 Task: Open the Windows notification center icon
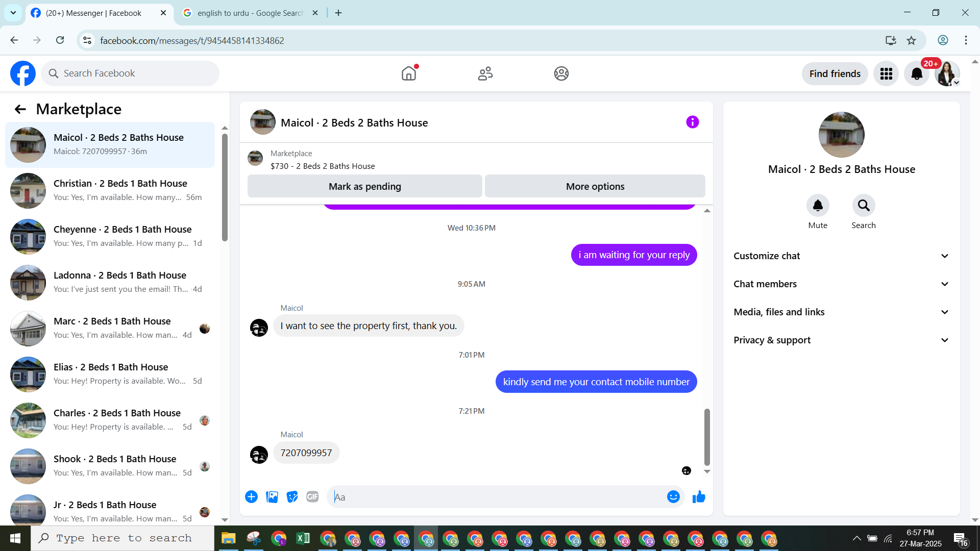(x=961, y=538)
